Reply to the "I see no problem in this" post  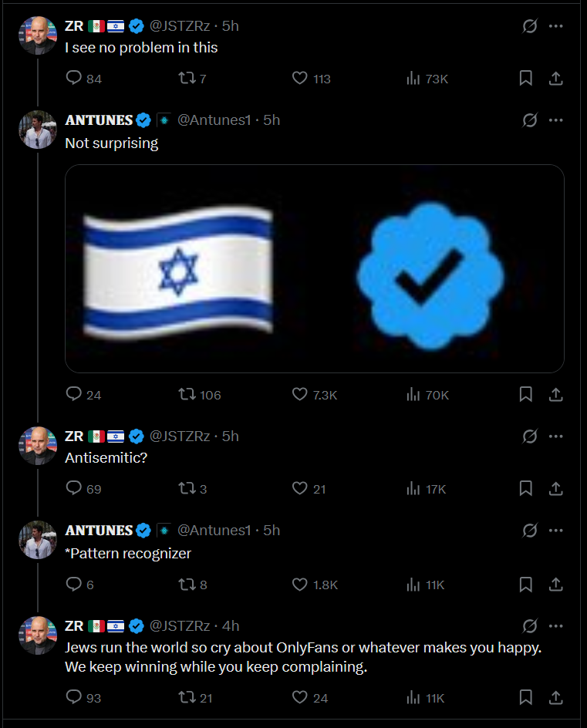(x=74, y=78)
